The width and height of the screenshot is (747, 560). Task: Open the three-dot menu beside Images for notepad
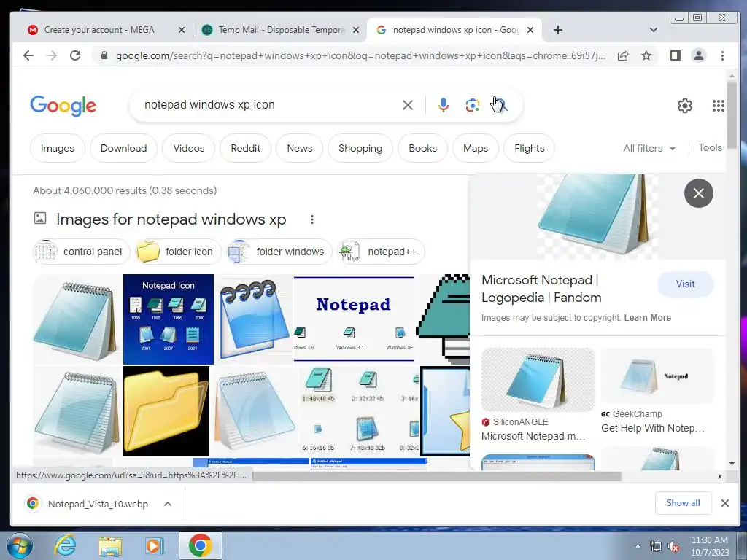[312, 219]
